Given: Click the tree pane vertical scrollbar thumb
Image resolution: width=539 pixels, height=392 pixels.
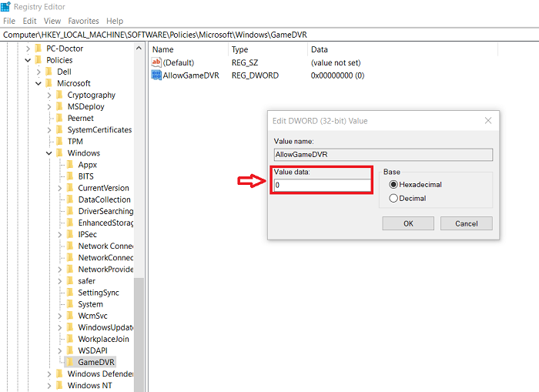Looking at the screenshot, I should click(139, 334).
